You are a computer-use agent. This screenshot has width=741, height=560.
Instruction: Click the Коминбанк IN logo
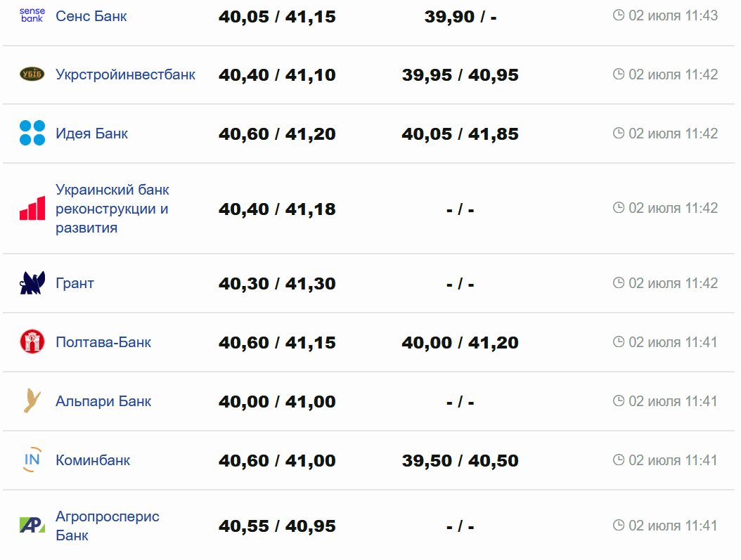[x=32, y=460]
